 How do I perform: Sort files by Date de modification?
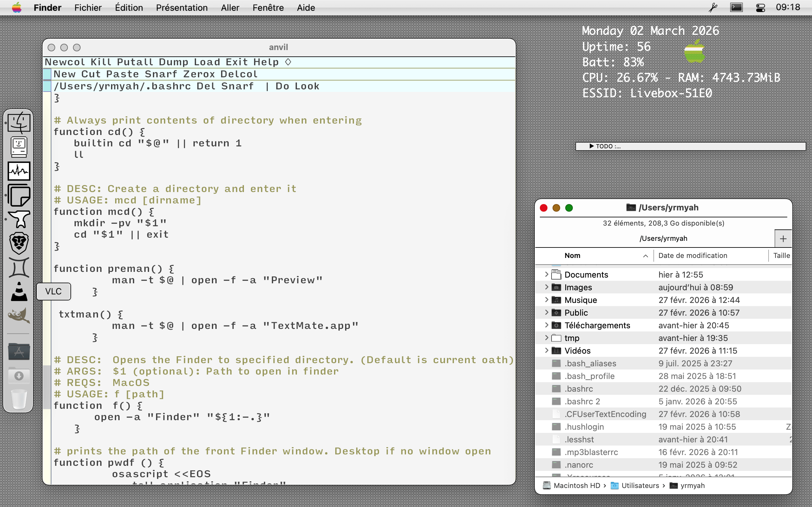tap(692, 255)
